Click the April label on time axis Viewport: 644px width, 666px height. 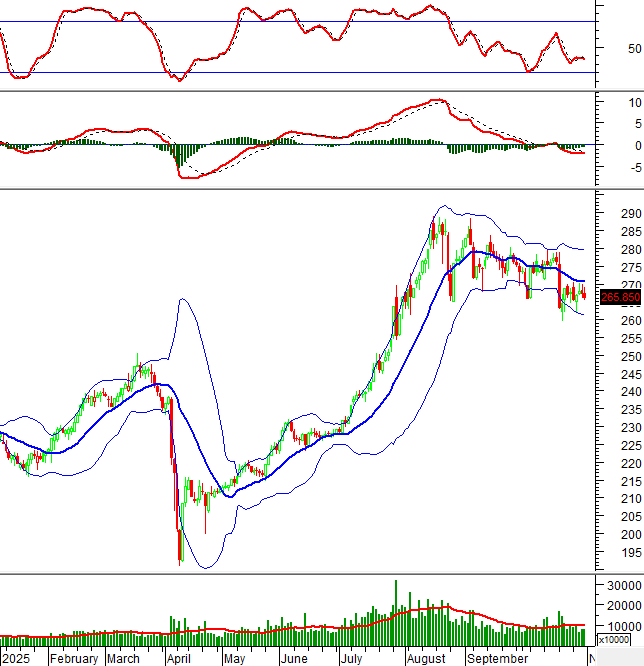tap(178, 659)
